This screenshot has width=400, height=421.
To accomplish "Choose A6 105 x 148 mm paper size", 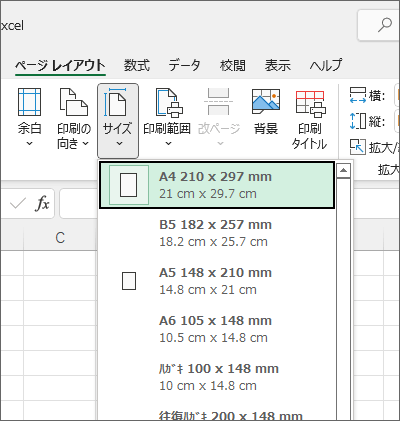I will [217, 329].
